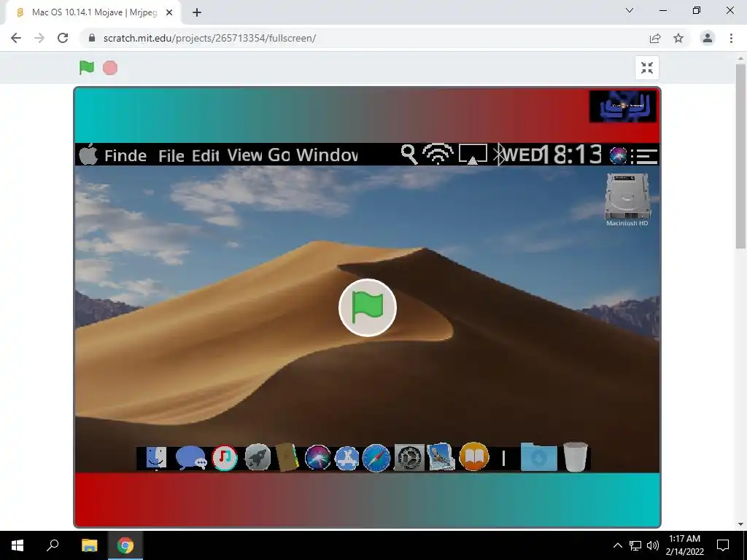Image resolution: width=747 pixels, height=560 pixels.
Task: Open the View menu in the Mac menu bar
Action: point(245,155)
